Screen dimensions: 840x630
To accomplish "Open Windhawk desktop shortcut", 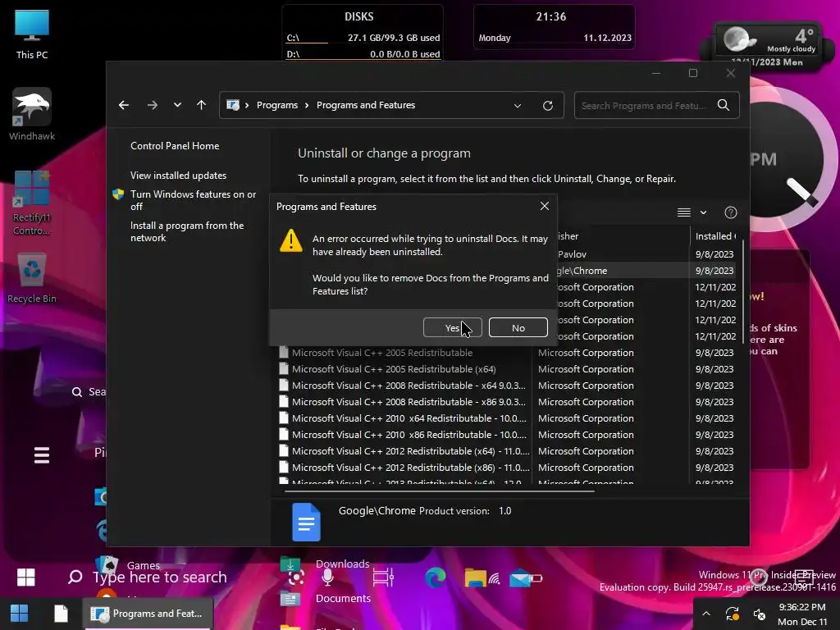I will click(x=32, y=115).
